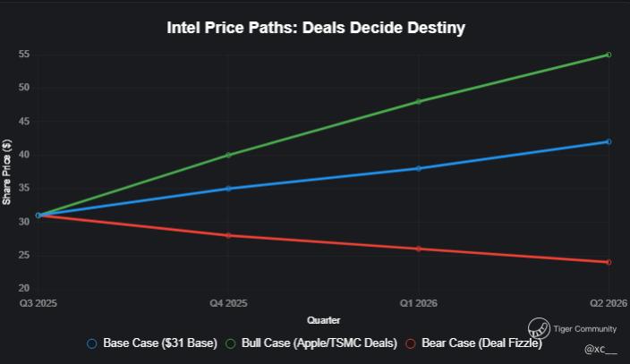
Task: Select the Bull Case Q2 2026 point at 55
Action: pyautogui.click(x=609, y=55)
